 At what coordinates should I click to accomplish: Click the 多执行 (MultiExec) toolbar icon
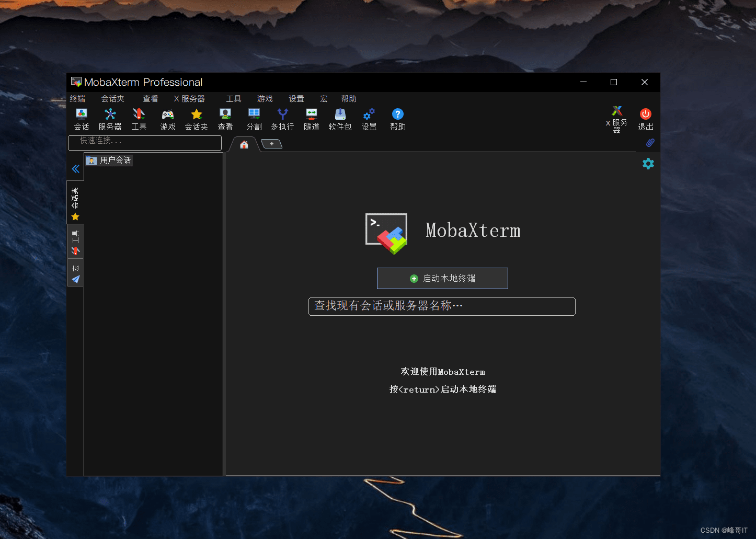(x=282, y=119)
